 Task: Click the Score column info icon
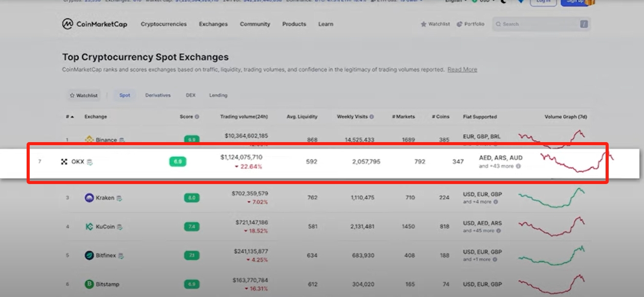(x=197, y=117)
